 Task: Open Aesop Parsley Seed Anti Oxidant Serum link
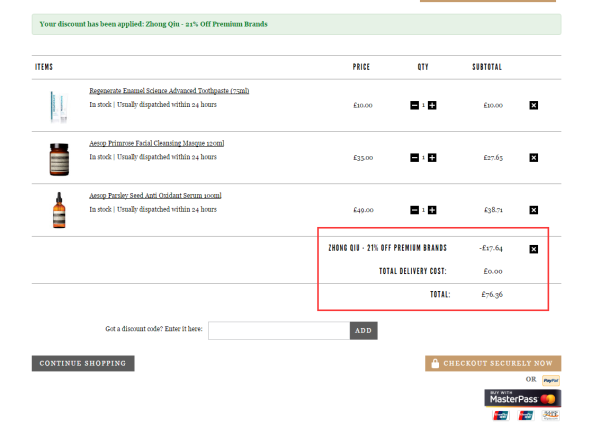(x=155, y=196)
